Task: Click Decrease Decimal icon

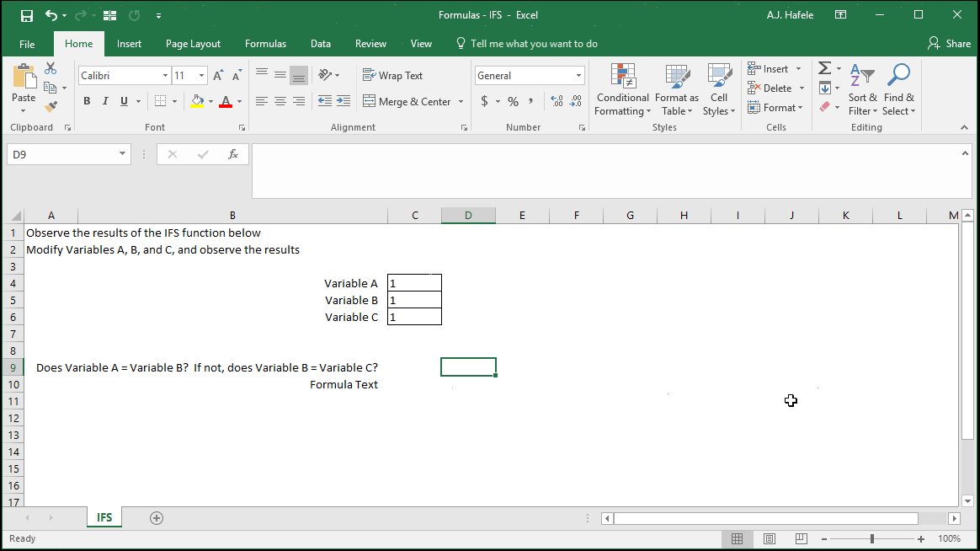Action: (x=576, y=101)
